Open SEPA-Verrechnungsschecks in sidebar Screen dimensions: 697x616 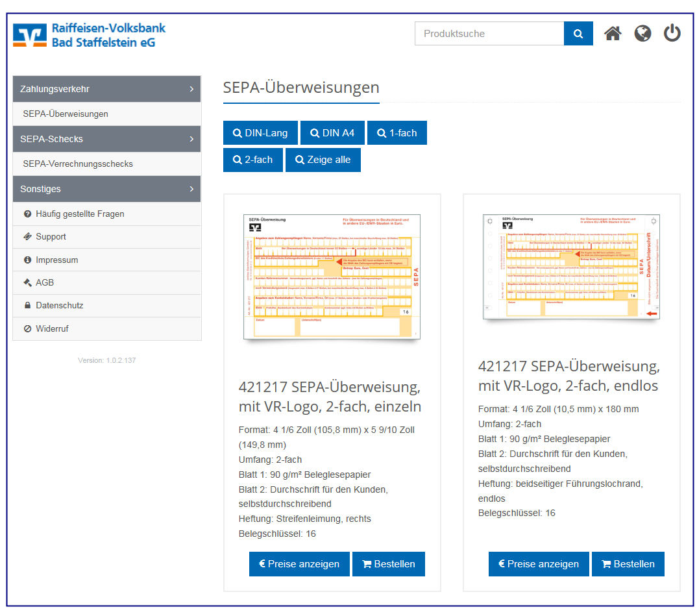click(106, 164)
